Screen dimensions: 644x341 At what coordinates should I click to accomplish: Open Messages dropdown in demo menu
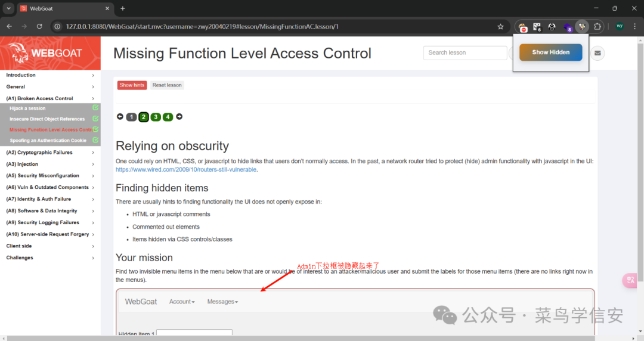[222, 302]
